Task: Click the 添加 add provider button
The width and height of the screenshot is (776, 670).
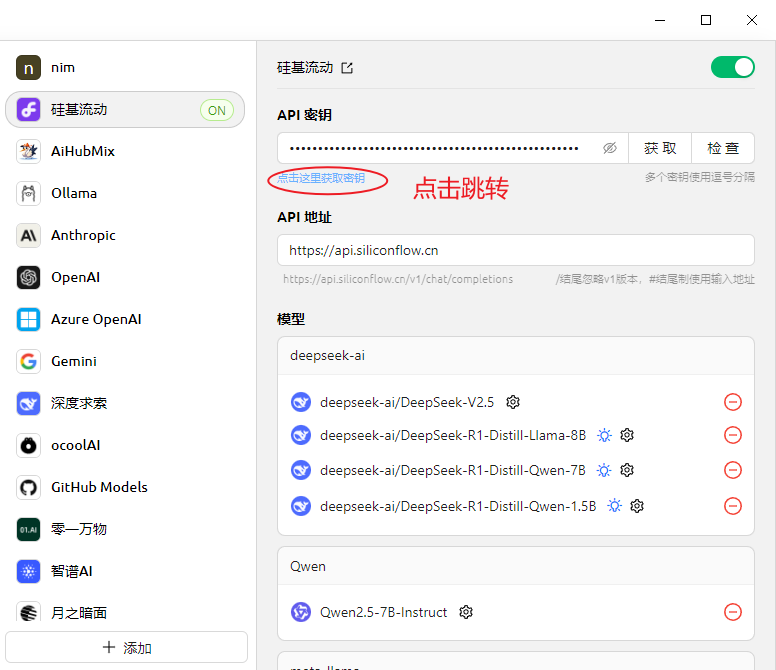Action: click(x=126, y=647)
